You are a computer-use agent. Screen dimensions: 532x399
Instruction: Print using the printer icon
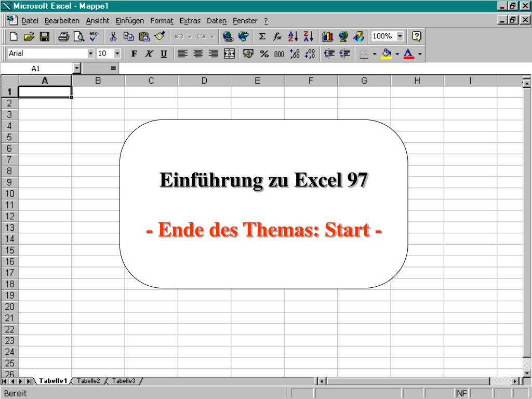click(x=63, y=36)
